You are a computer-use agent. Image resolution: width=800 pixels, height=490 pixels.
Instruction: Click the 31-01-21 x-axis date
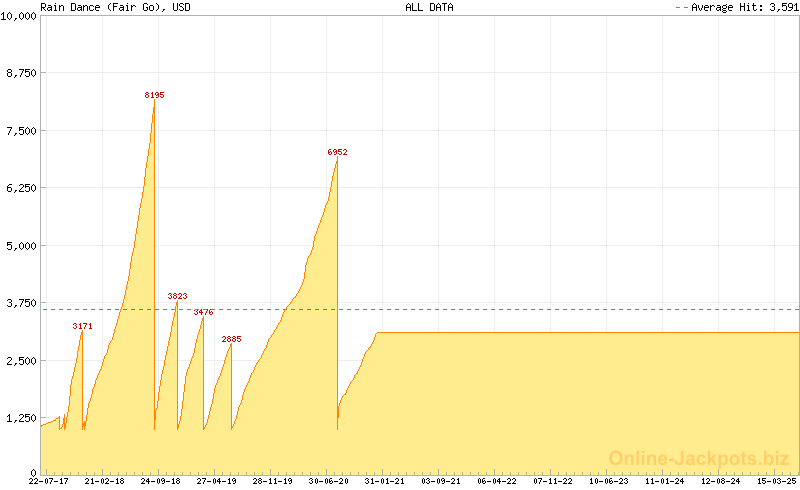pyautogui.click(x=385, y=481)
